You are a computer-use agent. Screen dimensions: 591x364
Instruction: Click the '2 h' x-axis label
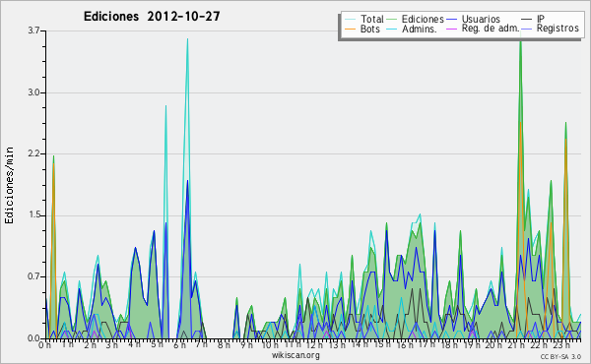(90, 345)
